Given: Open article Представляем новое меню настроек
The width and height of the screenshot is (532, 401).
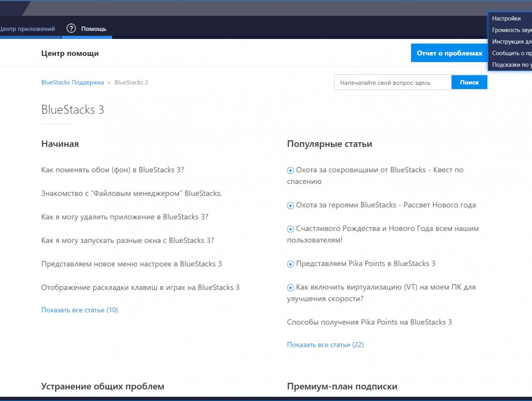Looking at the screenshot, I should [131, 264].
